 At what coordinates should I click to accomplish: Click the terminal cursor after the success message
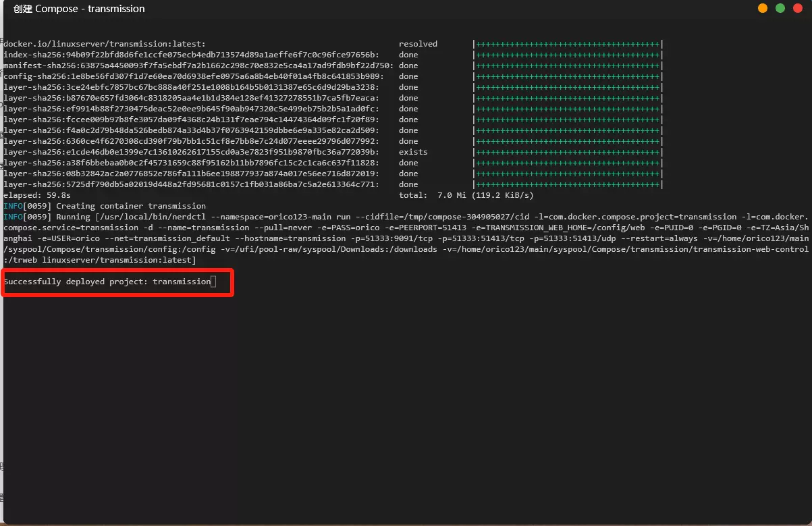pyautogui.click(x=213, y=282)
